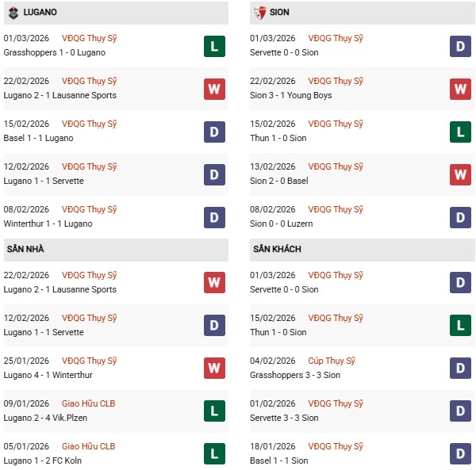Screen dimensions: 476x470
Task: Click W badge for Sion 3 - 1 Young Boys
Action: pyautogui.click(x=461, y=89)
